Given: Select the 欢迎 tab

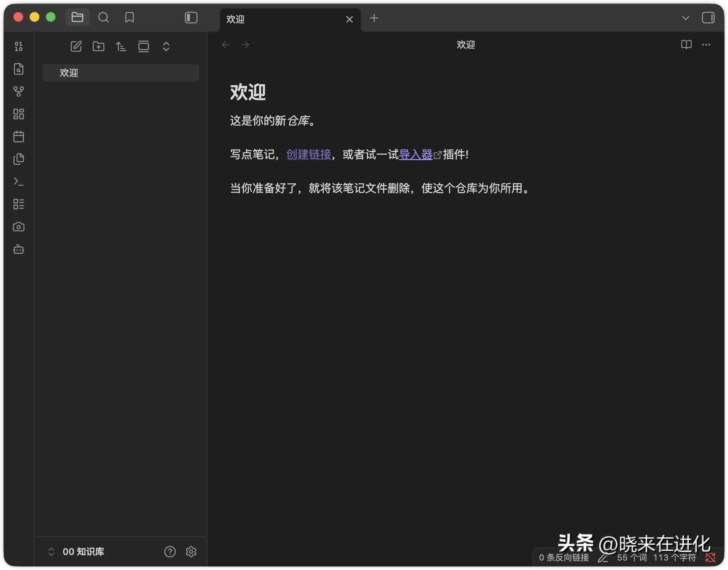Looking at the screenshot, I should 290,20.
